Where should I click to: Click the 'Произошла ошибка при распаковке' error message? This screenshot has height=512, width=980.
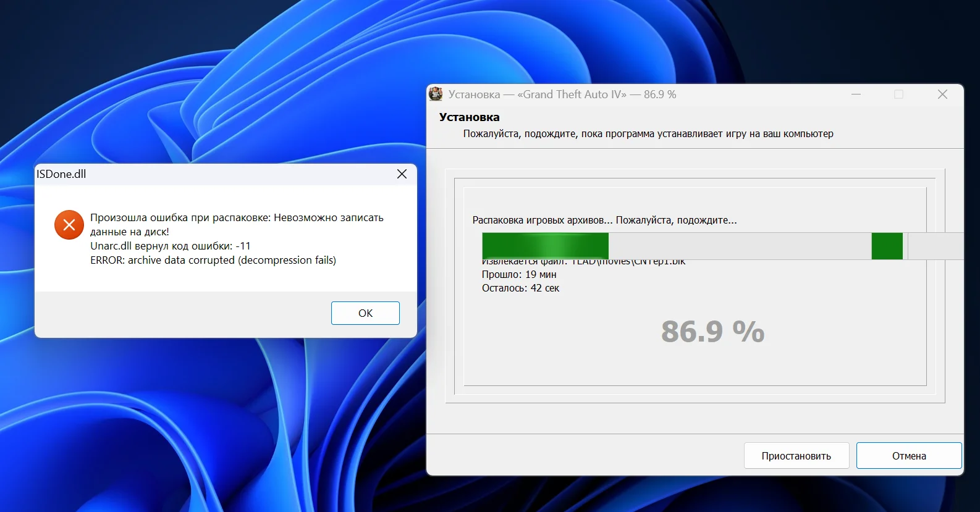237,224
